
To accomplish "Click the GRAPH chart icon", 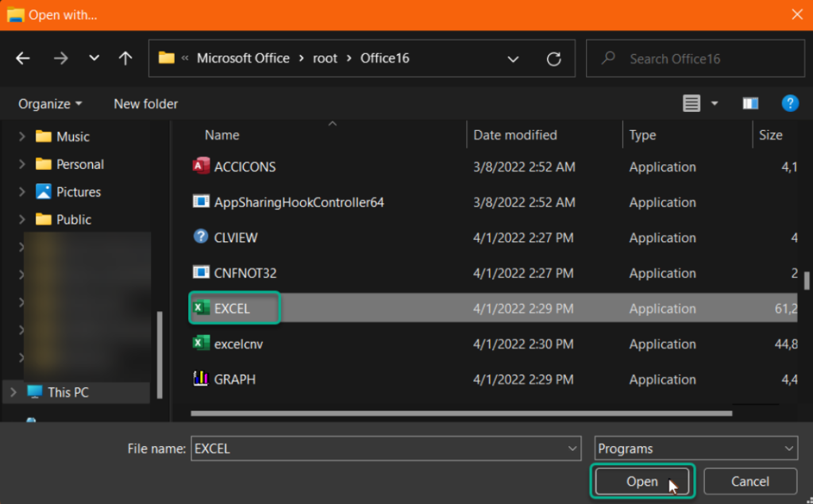I will tap(200, 379).
